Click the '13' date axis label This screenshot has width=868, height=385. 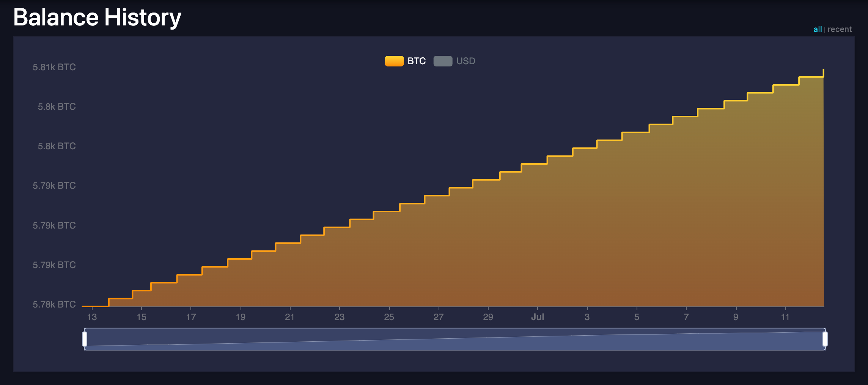coord(92,317)
